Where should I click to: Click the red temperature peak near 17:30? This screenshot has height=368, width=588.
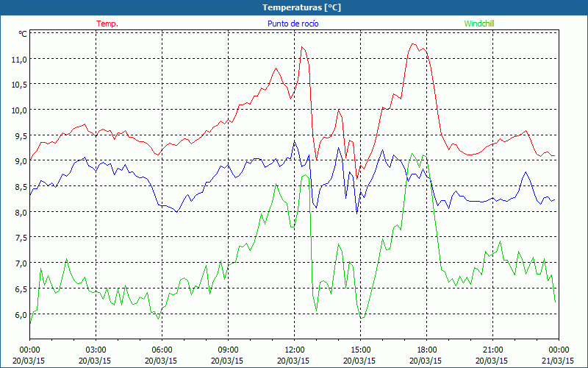pyautogui.click(x=413, y=44)
